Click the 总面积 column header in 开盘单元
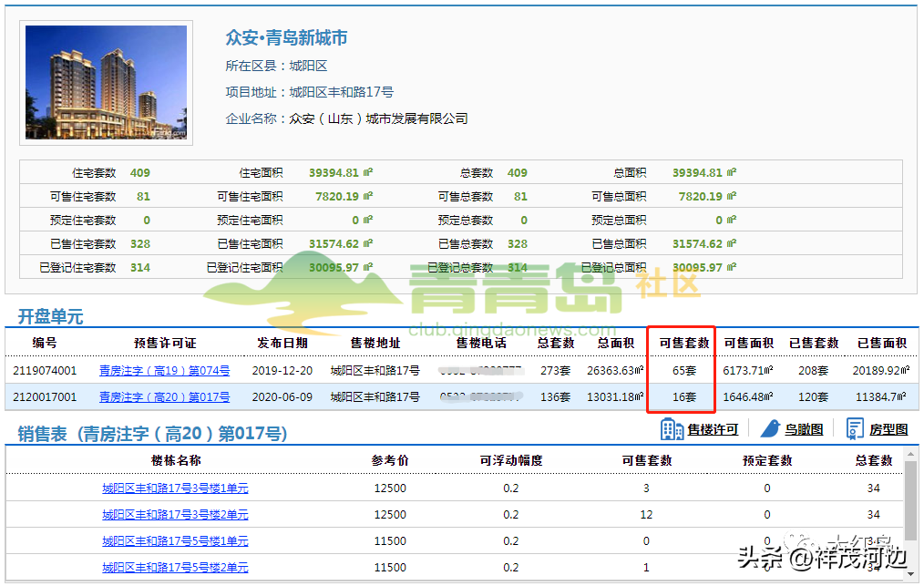The image size is (924, 586). tap(615, 343)
